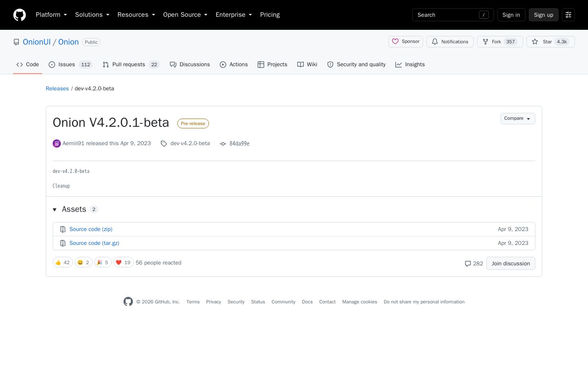The width and height of the screenshot is (588, 368).
Task: React with the red heart emoji
Action: coord(124,263)
